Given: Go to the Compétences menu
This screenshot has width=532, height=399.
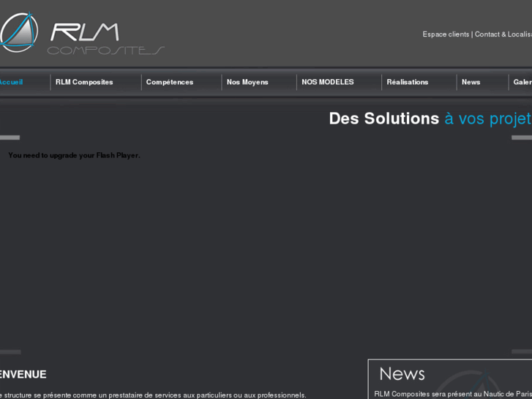Looking at the screenshot, I should 170,82.
